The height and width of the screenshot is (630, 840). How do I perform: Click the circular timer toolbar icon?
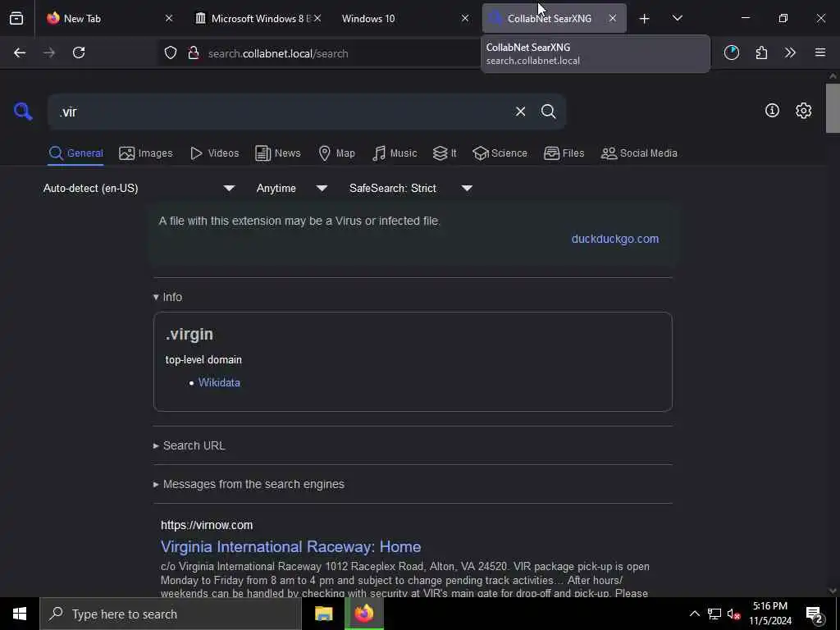click(731, 52)
